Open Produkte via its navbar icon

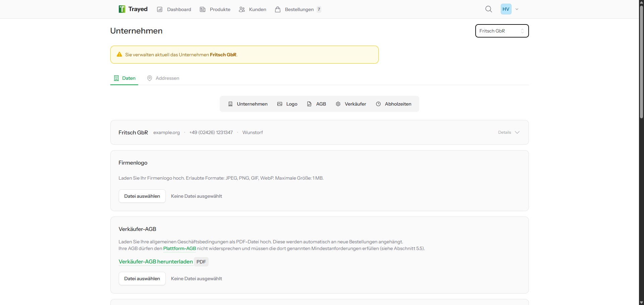[203, 9]
